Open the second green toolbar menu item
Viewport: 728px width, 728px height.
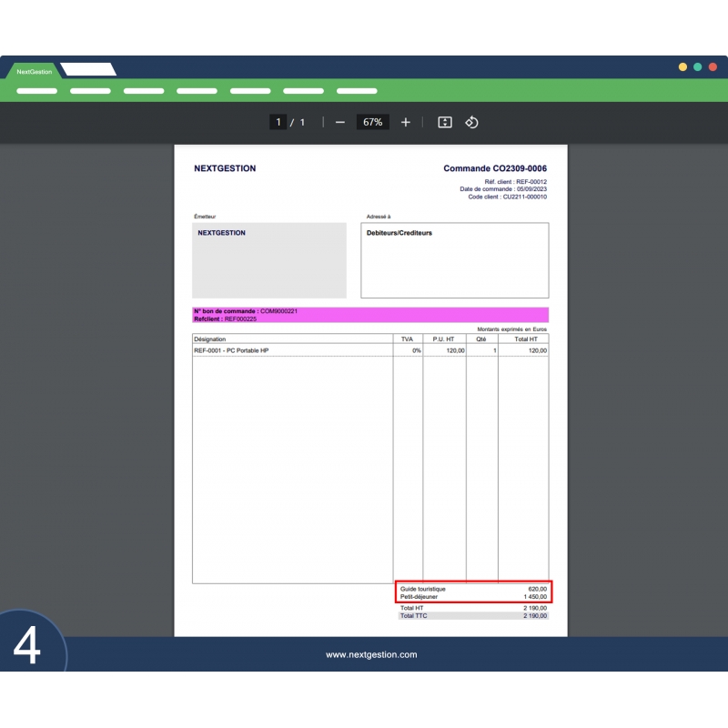tap(90, 91)
